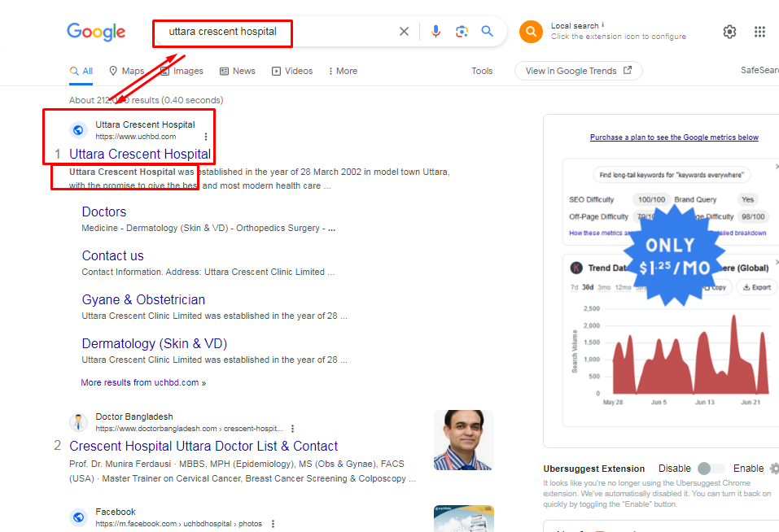The width and height of the screenshot is (779, 532).
Task: Click Find long-tail keywords button
Action: [672, 175]
